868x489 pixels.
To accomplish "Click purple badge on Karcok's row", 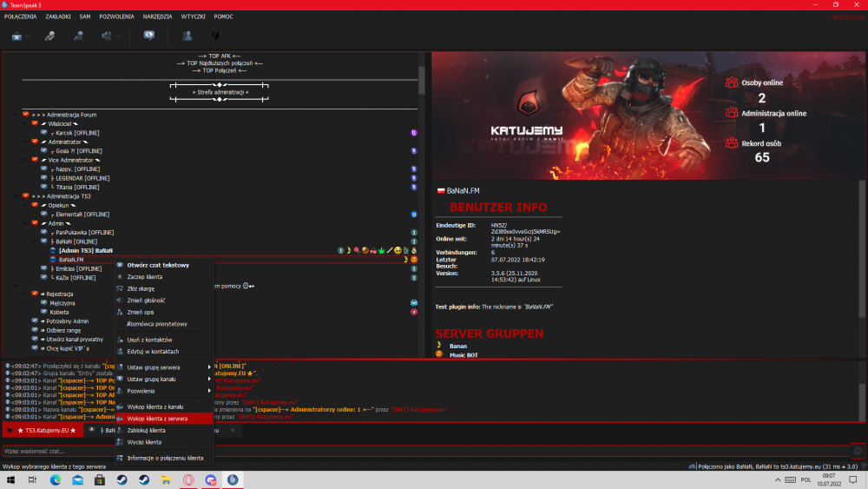I will click(x=413, y=133).
